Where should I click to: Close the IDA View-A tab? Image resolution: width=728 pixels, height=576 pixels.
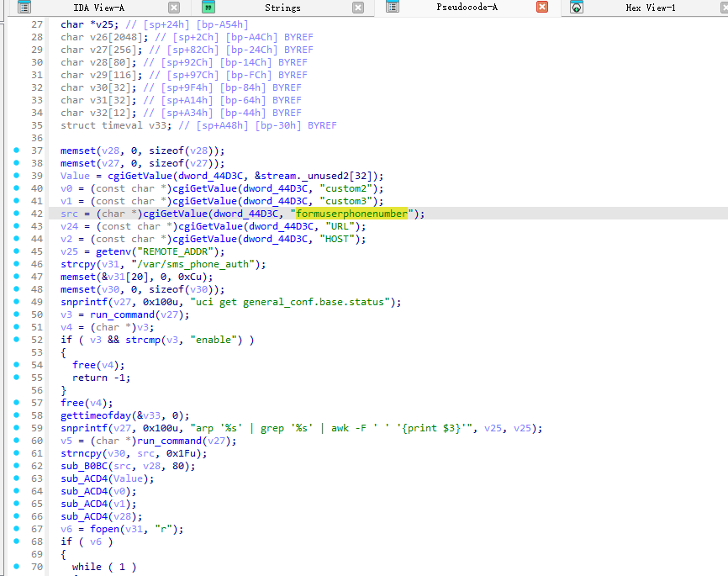click(x=174, y=8)
